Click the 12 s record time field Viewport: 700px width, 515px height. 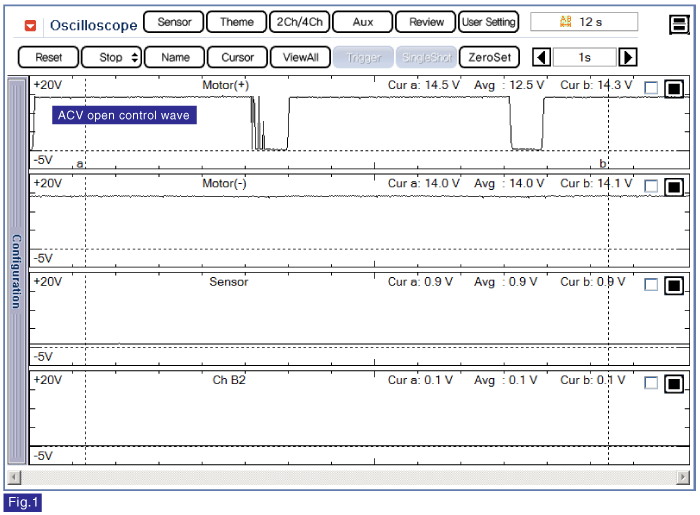(584, 22)
